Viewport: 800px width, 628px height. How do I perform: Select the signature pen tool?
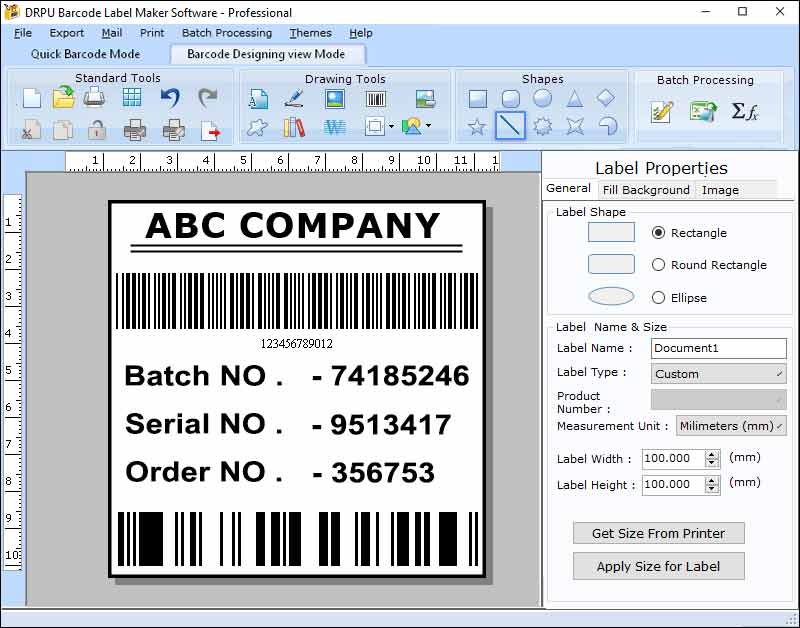(294, 98)
